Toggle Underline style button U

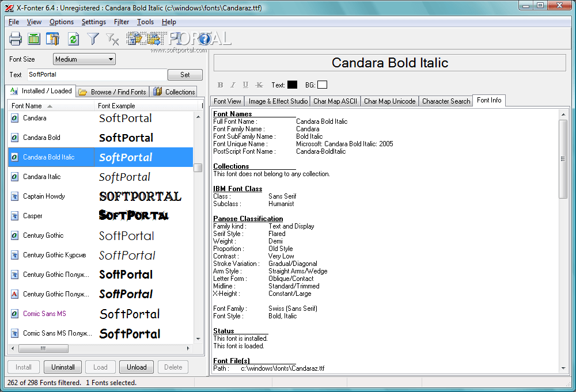click(246, 85)
